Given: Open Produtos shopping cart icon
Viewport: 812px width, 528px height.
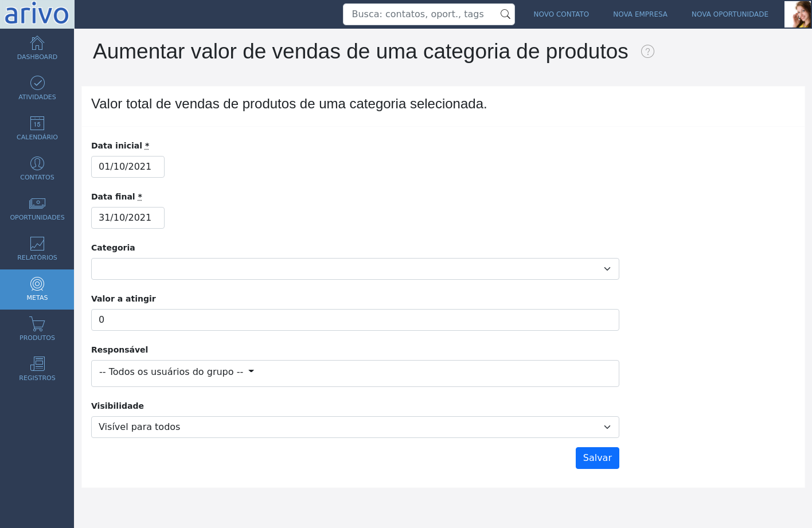Looking at the screenshot, I should 37,324.
